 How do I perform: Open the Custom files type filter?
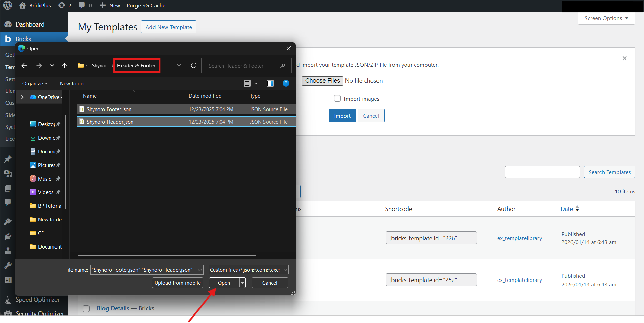[248, 270]
